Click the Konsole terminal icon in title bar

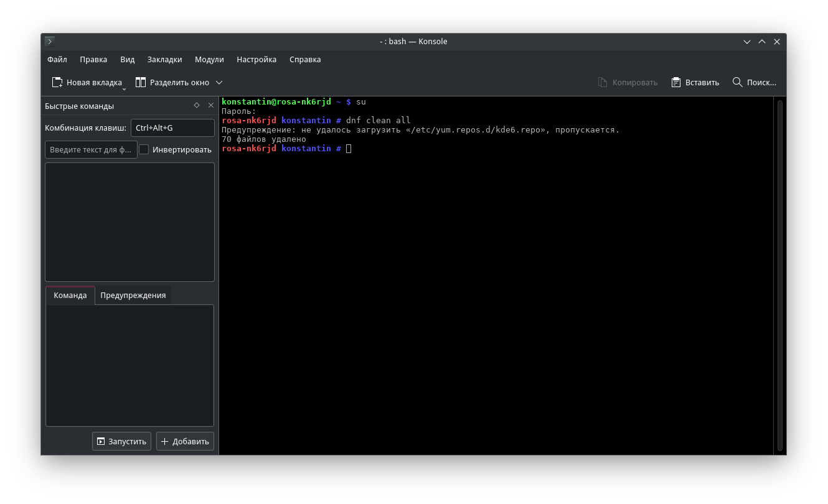50,42
